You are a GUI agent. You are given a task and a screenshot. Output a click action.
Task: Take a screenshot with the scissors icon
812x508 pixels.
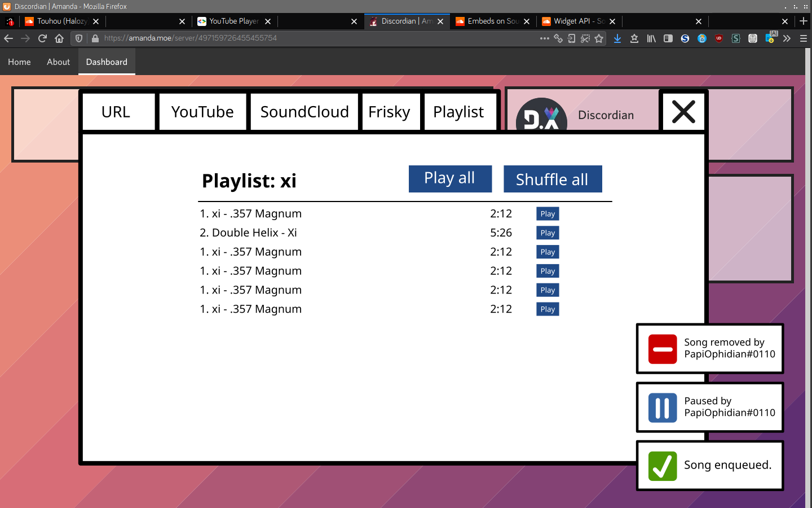(x=585, y=38)
